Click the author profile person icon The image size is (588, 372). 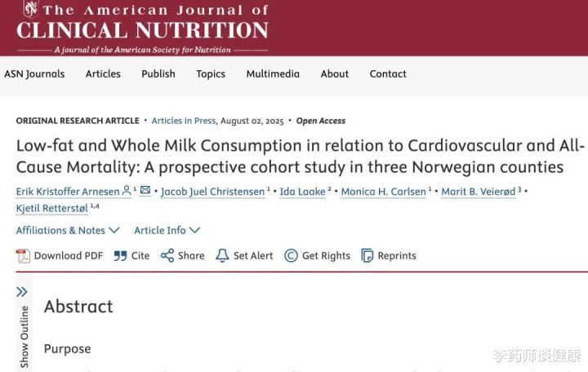click(127, 190)
